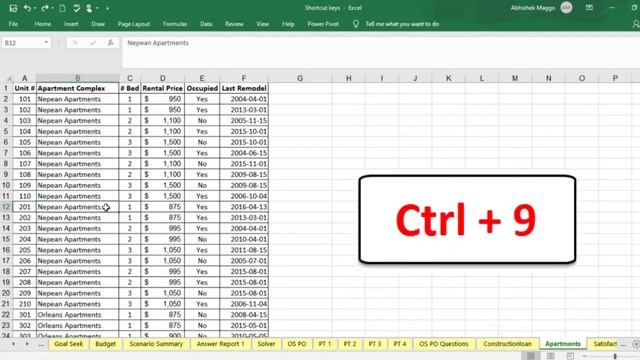The image size is (640, 360).
Task: Select the Apartments sheet tab
Action: (562, 344)
